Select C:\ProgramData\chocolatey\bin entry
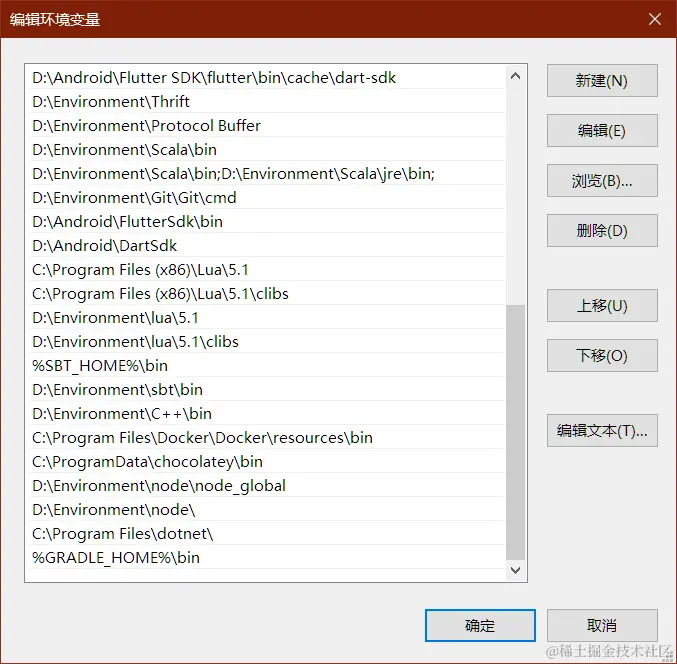This screenshot has width=677, height=664. 266,462
